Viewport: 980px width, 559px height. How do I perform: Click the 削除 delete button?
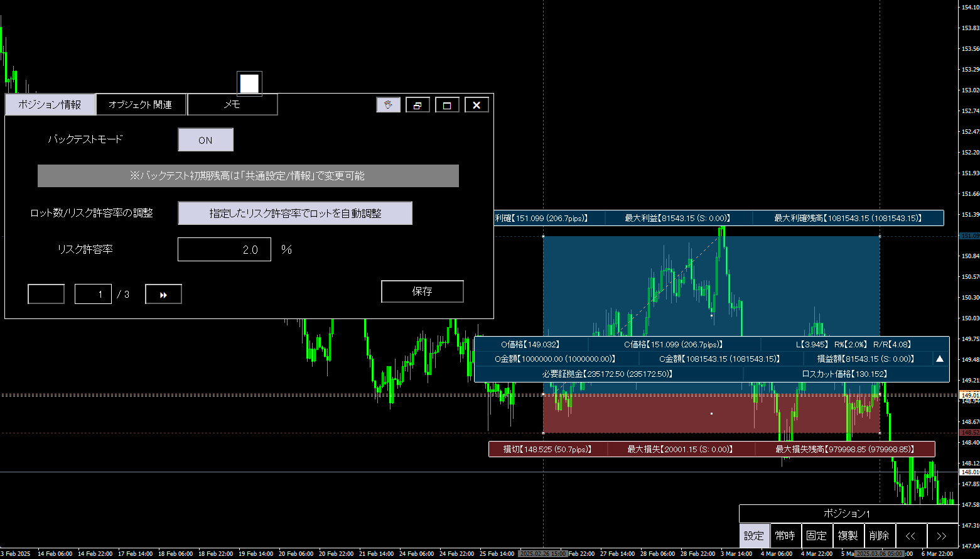pyautogui.click(x=880, y=536)
